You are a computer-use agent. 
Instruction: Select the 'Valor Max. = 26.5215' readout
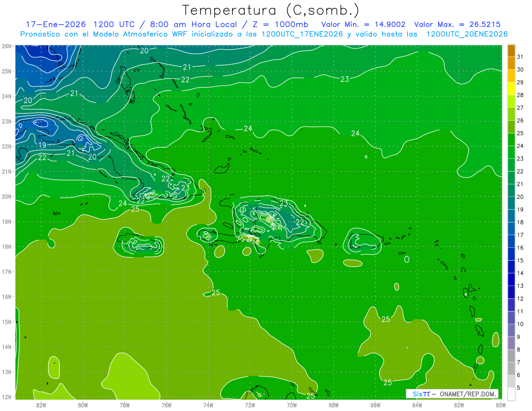point(458,24)
